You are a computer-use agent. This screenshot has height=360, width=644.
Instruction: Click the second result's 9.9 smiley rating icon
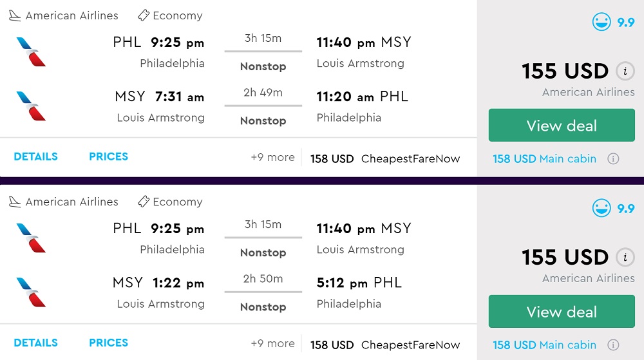[601, 208]
